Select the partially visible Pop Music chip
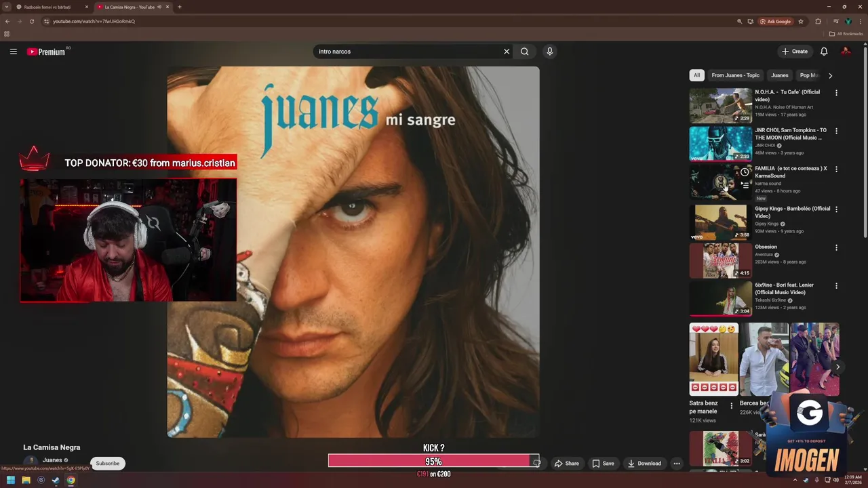Screen dimensions: 868x488 point(809,75)
